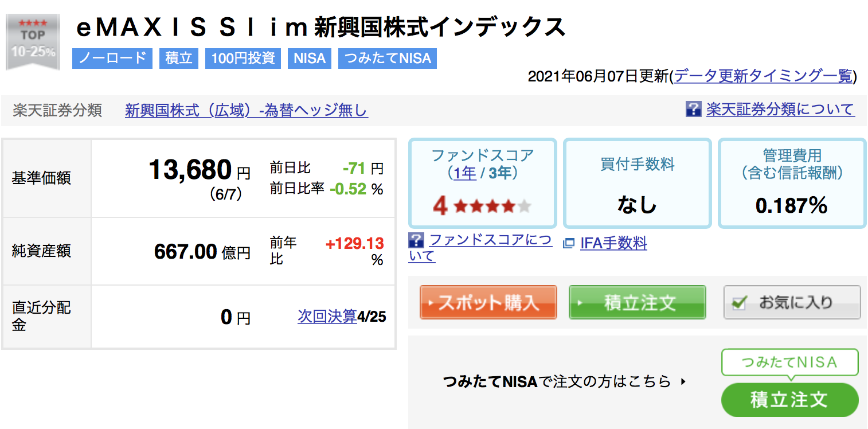Click arrow after つみたてNISAで注文の方はこちら
Screen dimensions: 868x429
tap(683, 381)
